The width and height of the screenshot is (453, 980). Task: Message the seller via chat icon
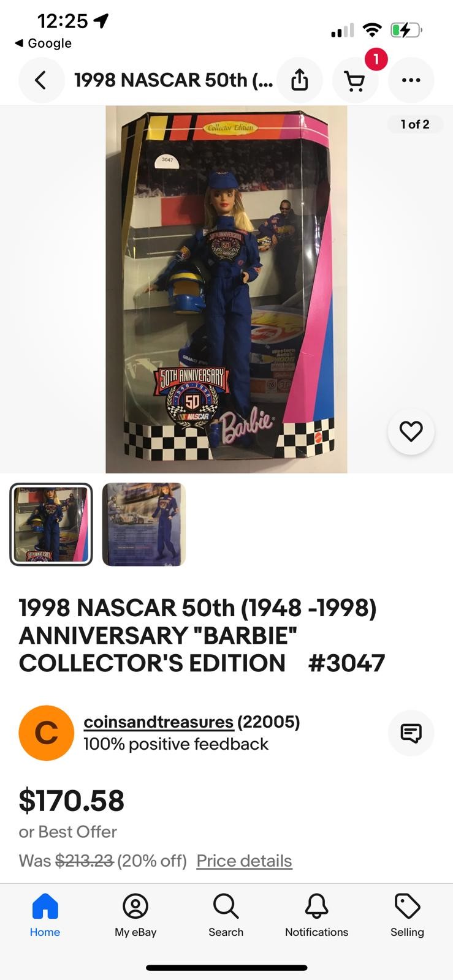click(x=411, y=733)
